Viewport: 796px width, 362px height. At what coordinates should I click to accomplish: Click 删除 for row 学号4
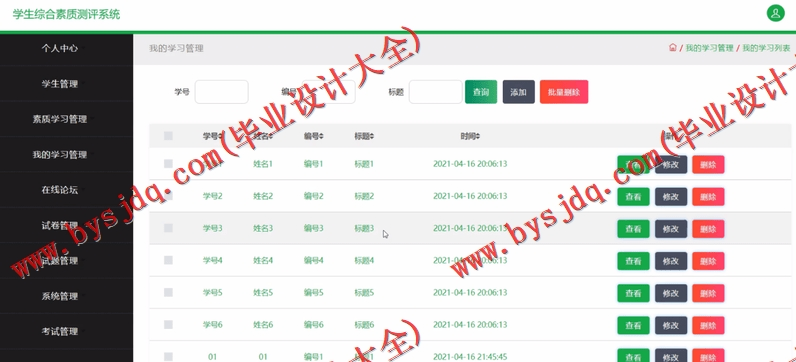[x=708, y=261]
